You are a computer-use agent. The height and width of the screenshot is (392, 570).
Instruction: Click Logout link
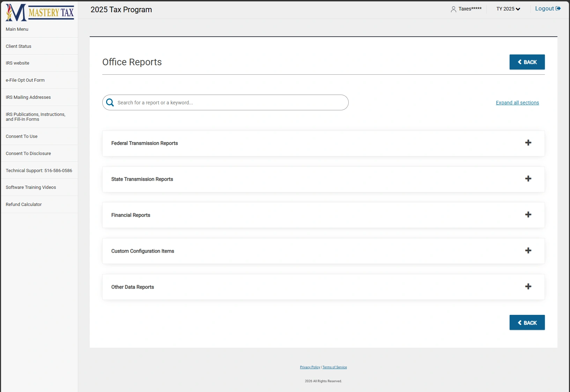pos(548,9)
